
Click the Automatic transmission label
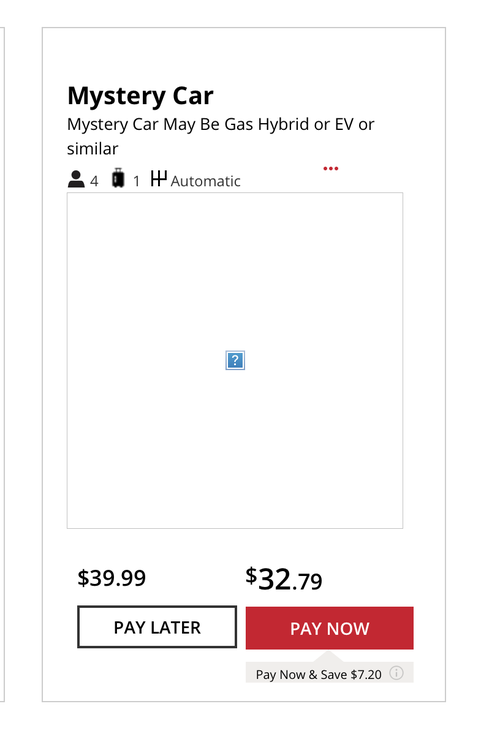205,181
